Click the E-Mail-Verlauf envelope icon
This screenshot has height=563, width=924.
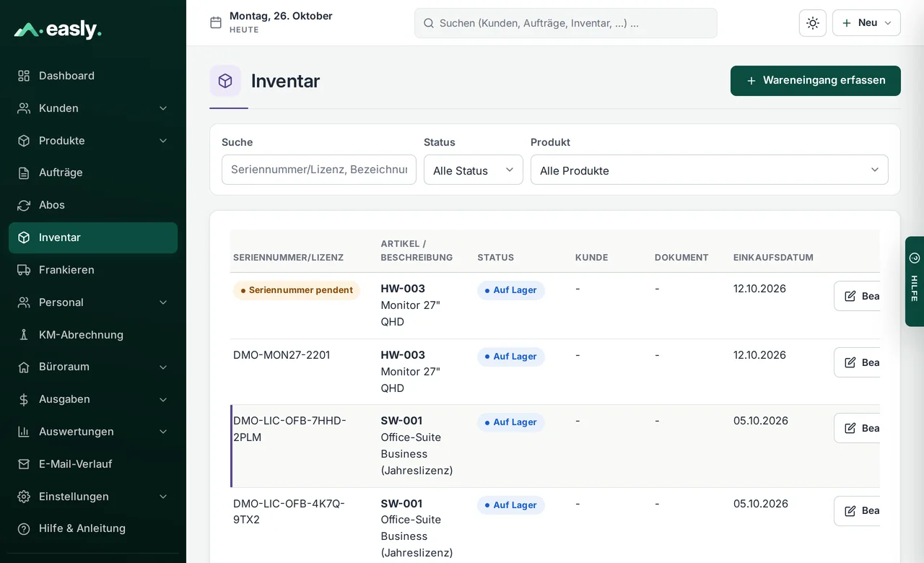coord(24,464)
